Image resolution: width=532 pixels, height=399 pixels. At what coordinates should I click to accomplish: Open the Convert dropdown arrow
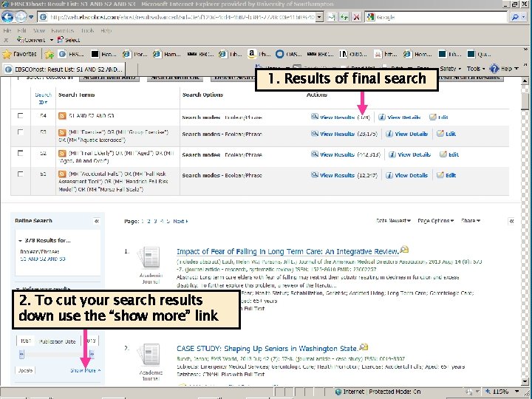coord(52,40)
